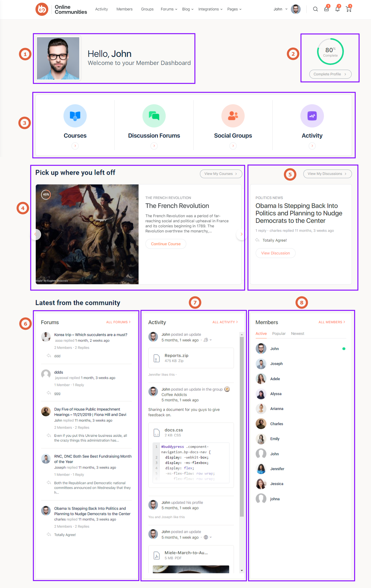Switch to the Newest members tab
The height and width of the screenshot is (588, 371).
pos(297,334)
